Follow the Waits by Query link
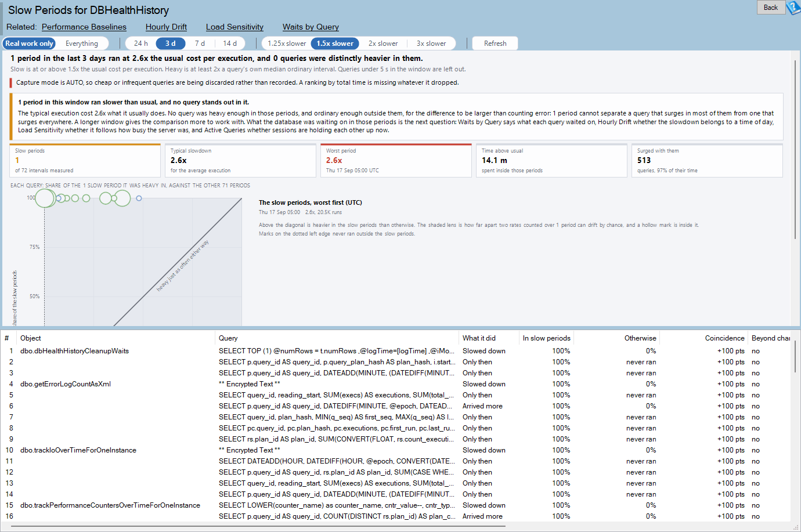The width and height of the screenshot is (801, 532). click(311, 27)
